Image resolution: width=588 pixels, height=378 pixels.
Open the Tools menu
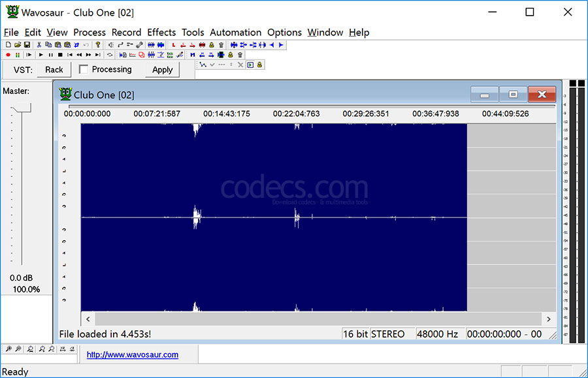(193, 33)
